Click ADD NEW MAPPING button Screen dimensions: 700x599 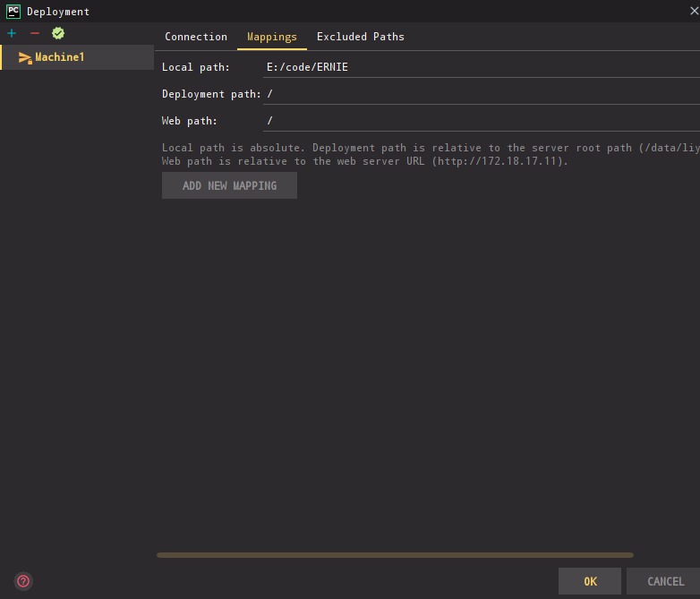pyautogui.click(x=229, y=186)
